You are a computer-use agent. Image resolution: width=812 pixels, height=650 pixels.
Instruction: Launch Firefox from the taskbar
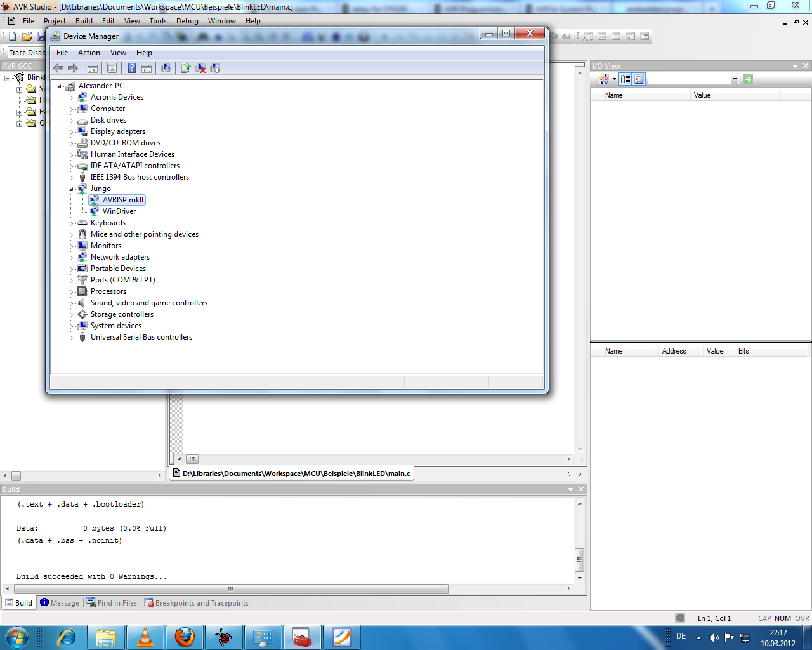tap(185, 637)
